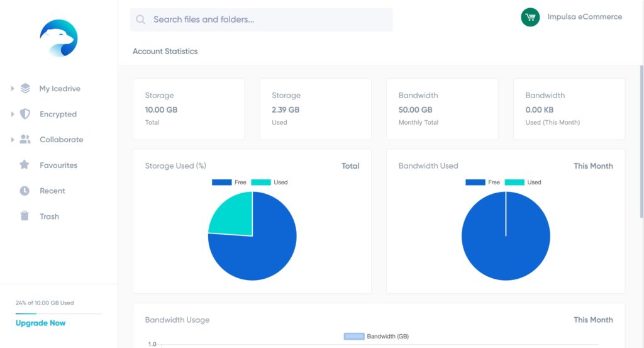Click the Trash bin icon

tap(25, 216)
